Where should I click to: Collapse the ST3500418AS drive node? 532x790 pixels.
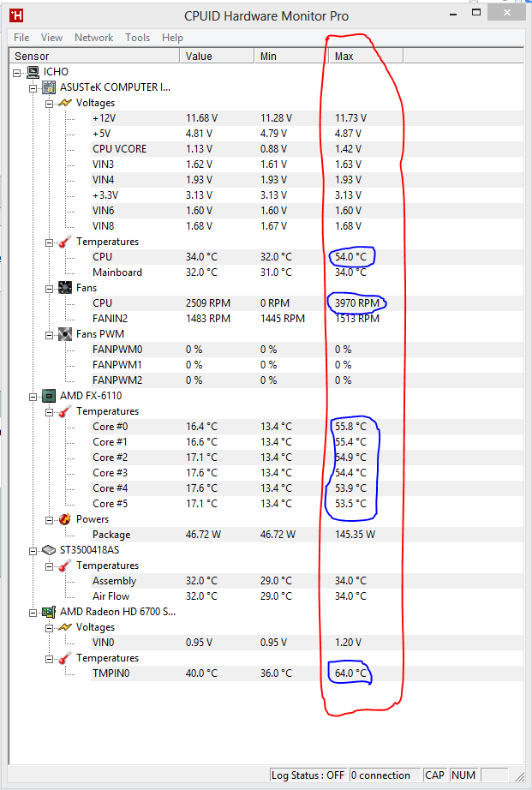[33, 551]
